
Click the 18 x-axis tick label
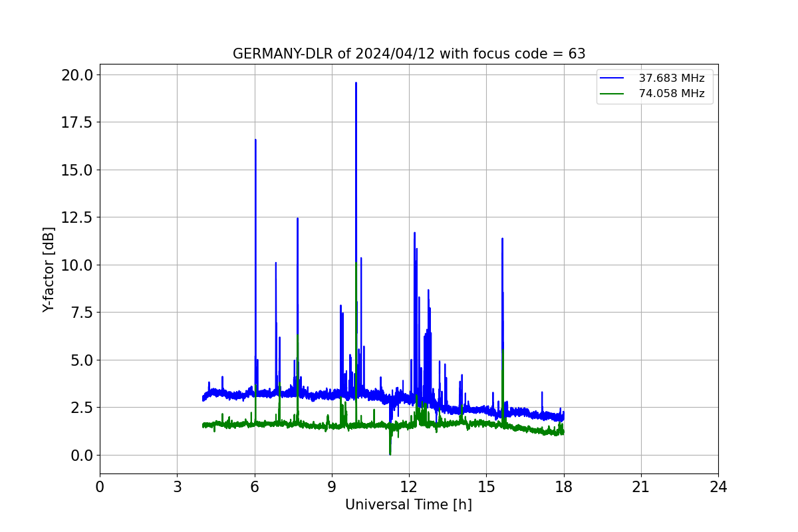point(564,487)
